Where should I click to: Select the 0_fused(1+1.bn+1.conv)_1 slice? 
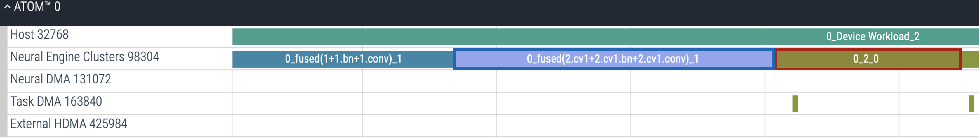(343, 59)
